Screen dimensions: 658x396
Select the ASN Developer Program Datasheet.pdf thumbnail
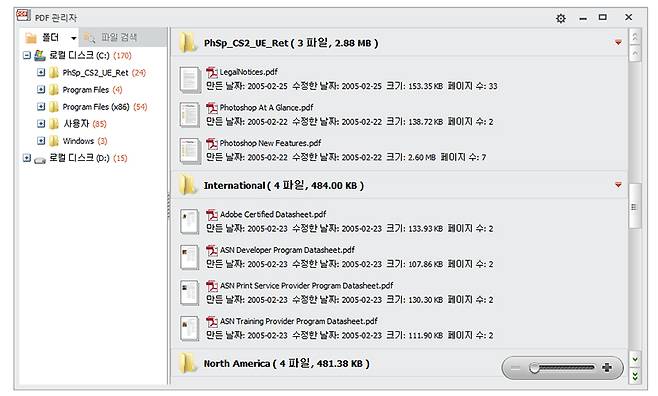click(x=189, y=257)
